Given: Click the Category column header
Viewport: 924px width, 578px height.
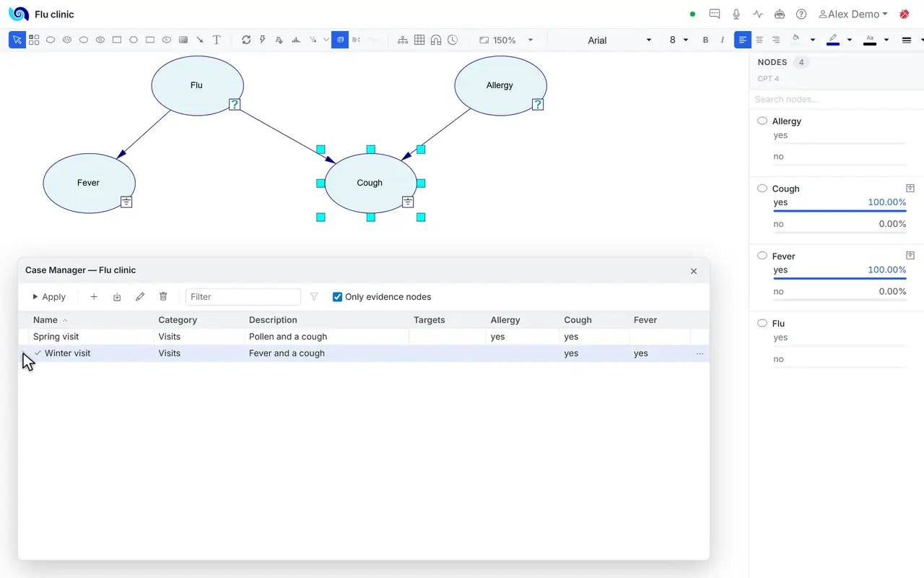Looking at the screenshot, I should coord(178,320).
